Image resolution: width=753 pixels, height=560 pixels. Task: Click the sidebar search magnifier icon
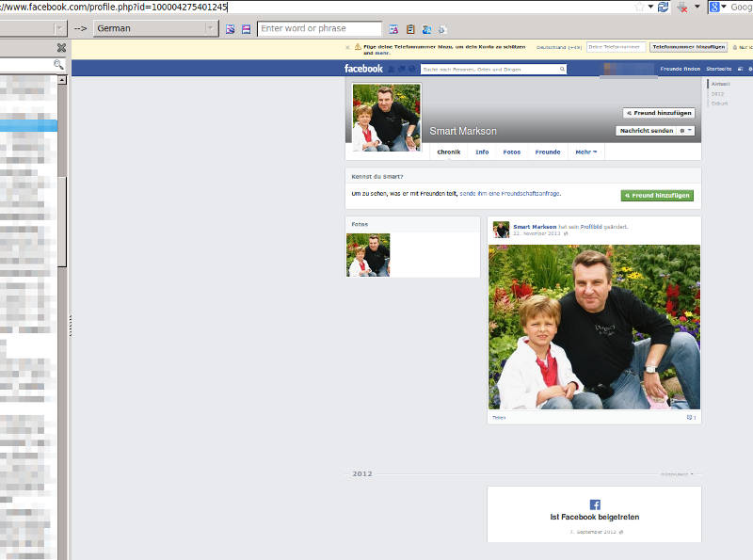58,64
